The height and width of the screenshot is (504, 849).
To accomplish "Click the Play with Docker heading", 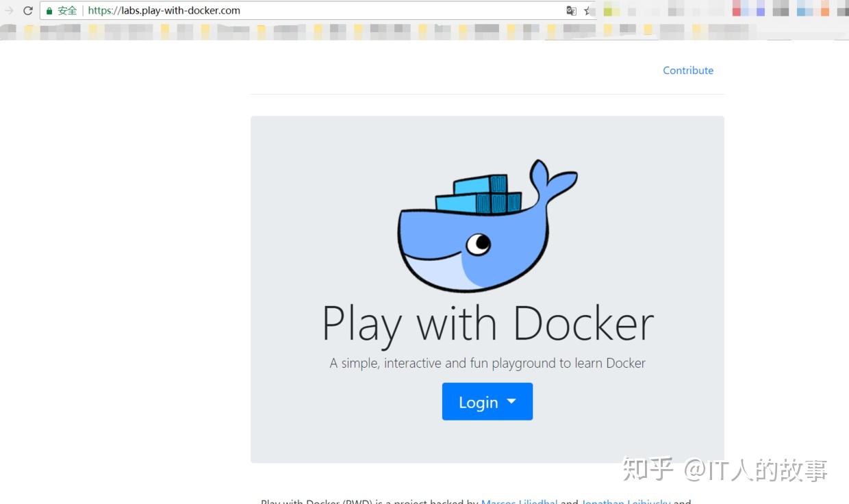I will [x=487, y=322].
